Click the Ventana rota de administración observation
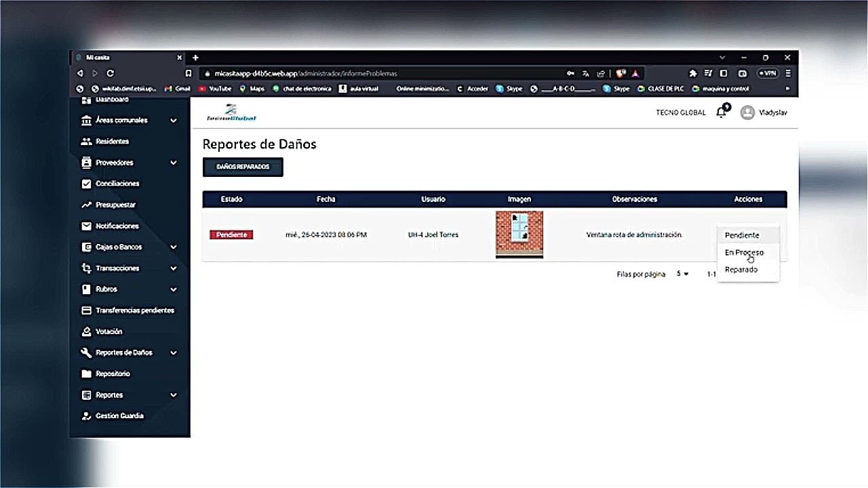Screen dimensions: 868x488 (x=634, y=235)
